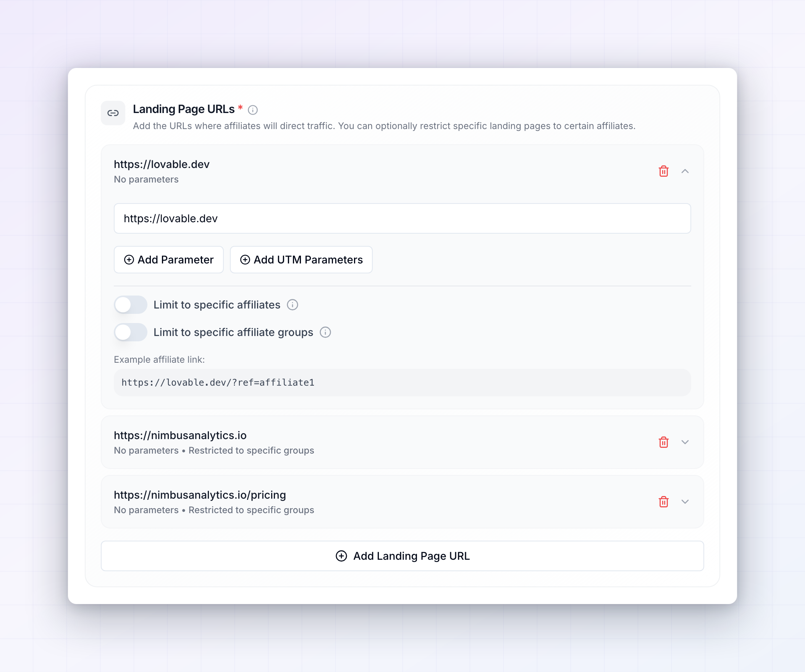Expand the https://nimbusanalytics.io URL section

point(685,442)
